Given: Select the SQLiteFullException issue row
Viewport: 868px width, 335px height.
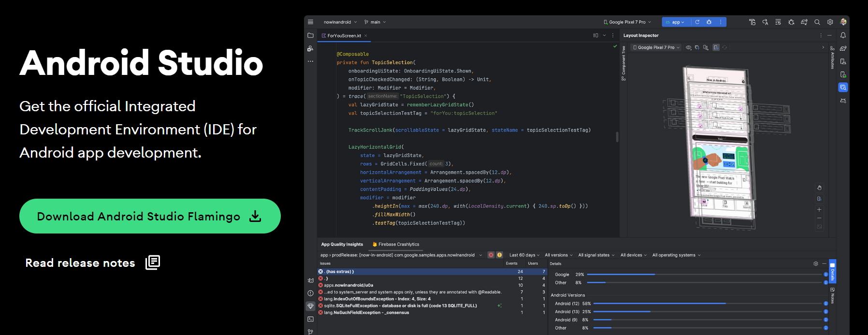Looking at the screenshot, I should [x=432, y=306].
